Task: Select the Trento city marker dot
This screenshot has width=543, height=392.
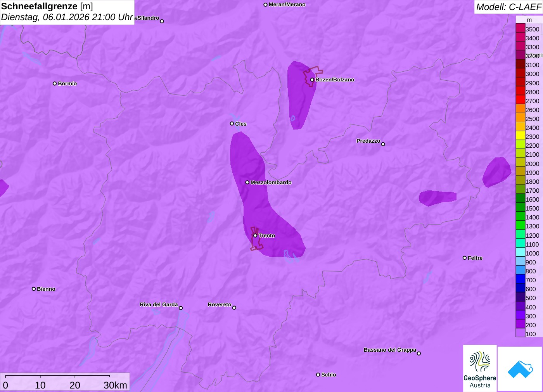Action: tap(255, 235)
